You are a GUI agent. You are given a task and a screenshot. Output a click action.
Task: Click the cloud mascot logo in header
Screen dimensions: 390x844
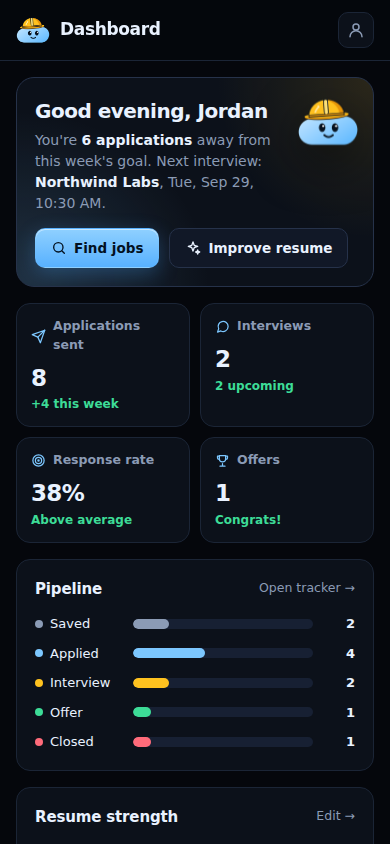click(x=33, y=30)
